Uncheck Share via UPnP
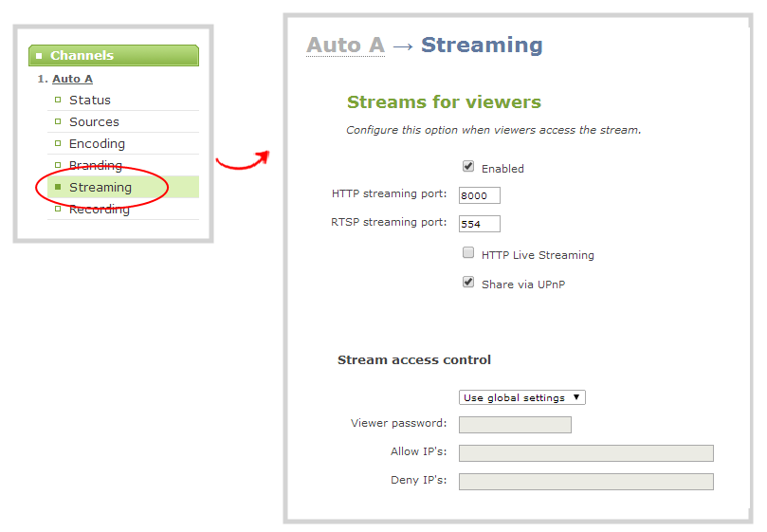This screenshot has width=767, height=532. 468,283
